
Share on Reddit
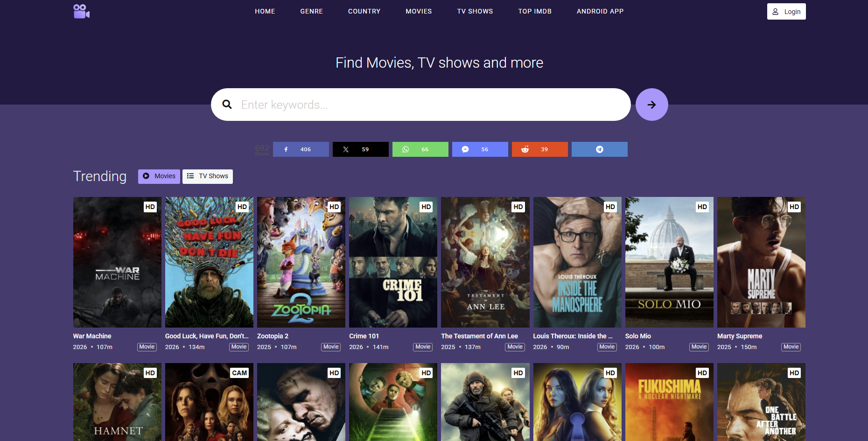(539, 149)
